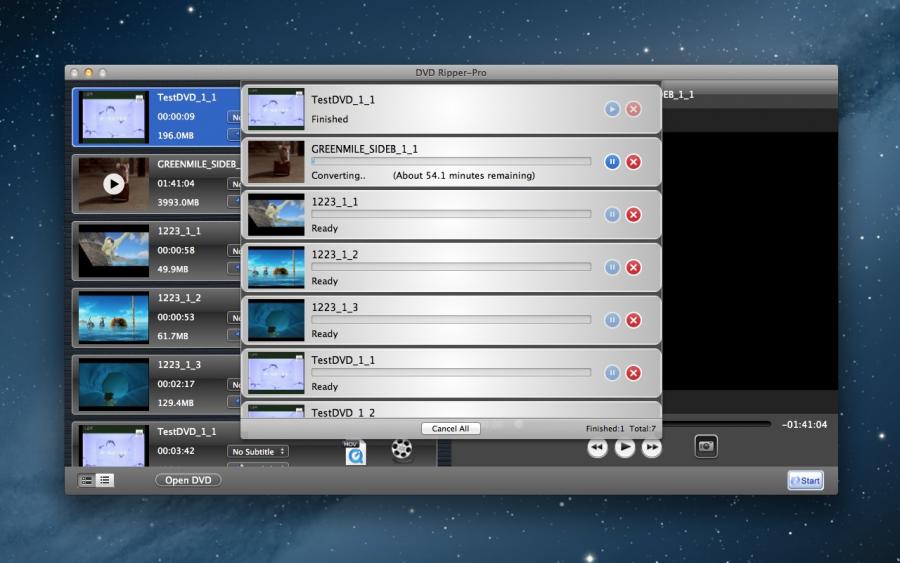
Task: Click the 1223_1_1 queue progress bar
Action: pos(451,214)
